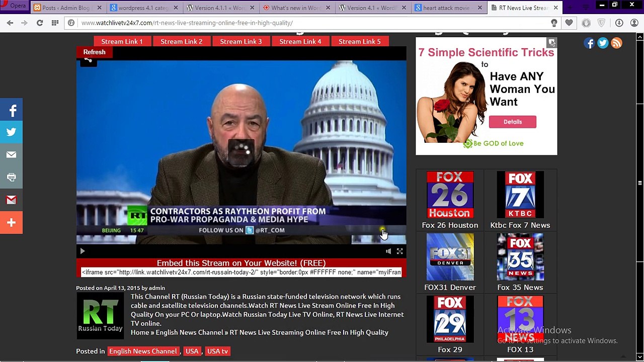Viewport: 644px width, 362px height.
Task: Bookmark this page with the heart icon
Action: pos(569,23)
